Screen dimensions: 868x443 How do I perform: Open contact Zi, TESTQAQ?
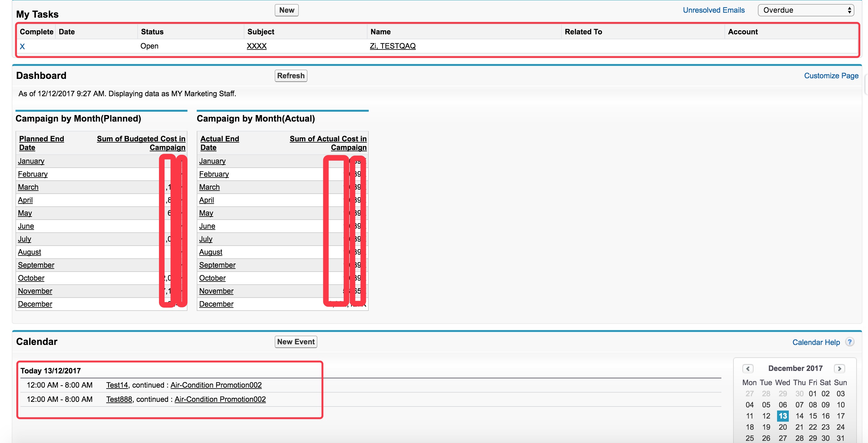tap(392, 46)
